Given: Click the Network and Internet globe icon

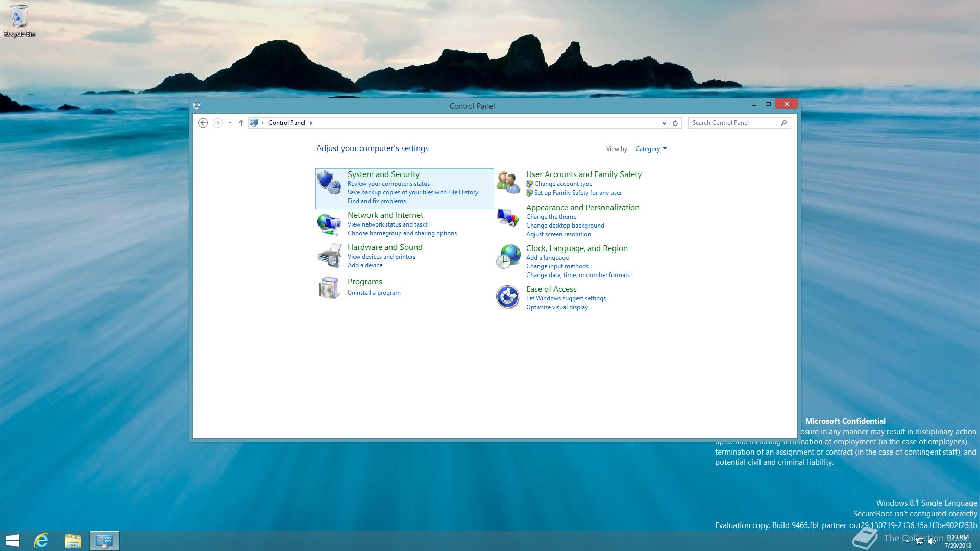Looking at the screenshot, I should coord(329,224).
